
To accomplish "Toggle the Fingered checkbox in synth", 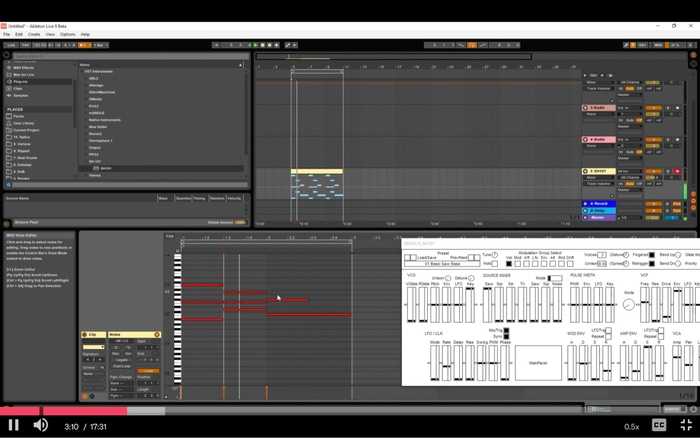I will pos(651,254).
